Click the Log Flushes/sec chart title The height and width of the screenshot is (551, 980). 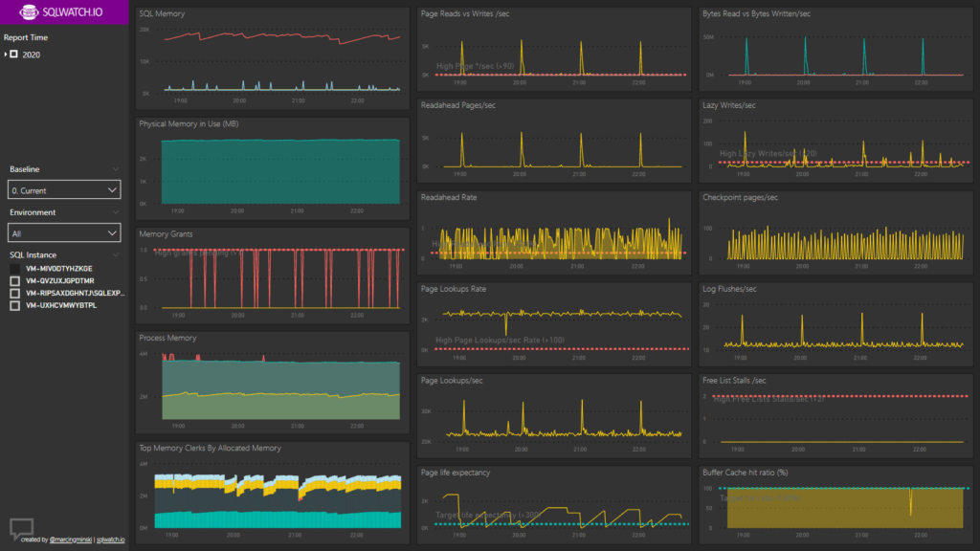(x=729, y=289)
